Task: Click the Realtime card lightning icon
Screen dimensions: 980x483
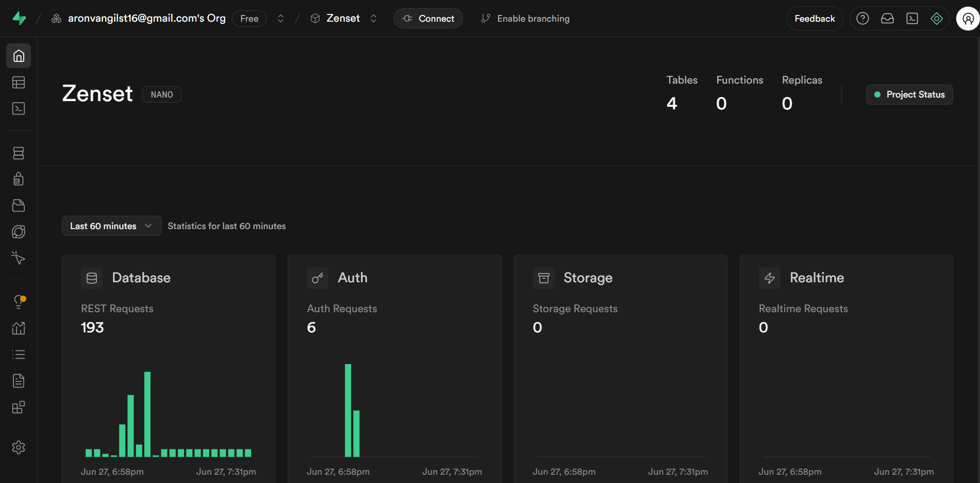Action: point(770,278)
